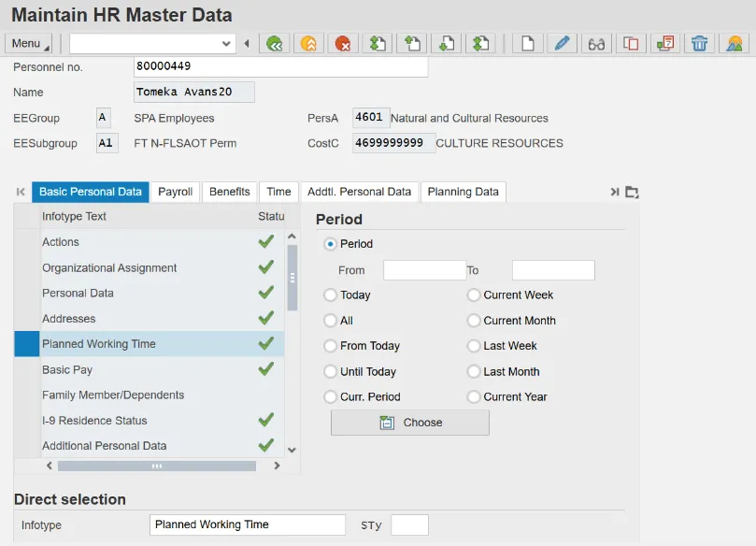Select the Today radio button

coord(330,295)
